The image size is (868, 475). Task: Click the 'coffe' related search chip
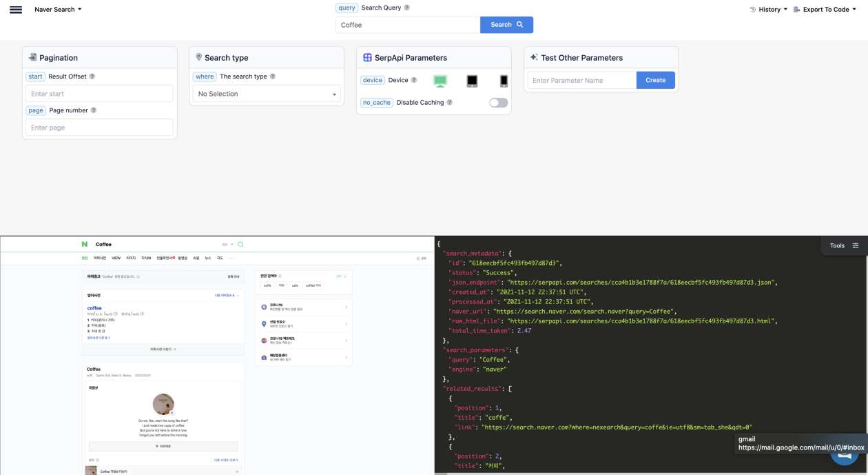point(267,285)
